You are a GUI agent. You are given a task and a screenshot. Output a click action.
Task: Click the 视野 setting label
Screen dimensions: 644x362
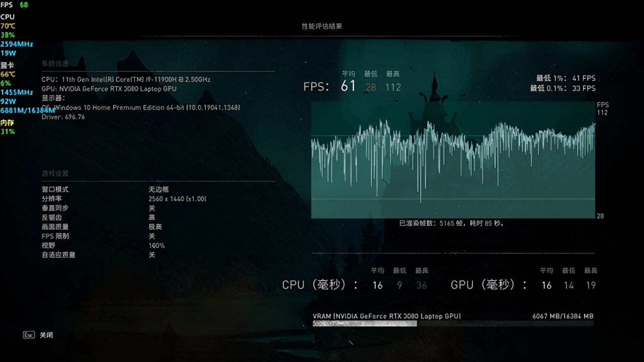(48, 245)
